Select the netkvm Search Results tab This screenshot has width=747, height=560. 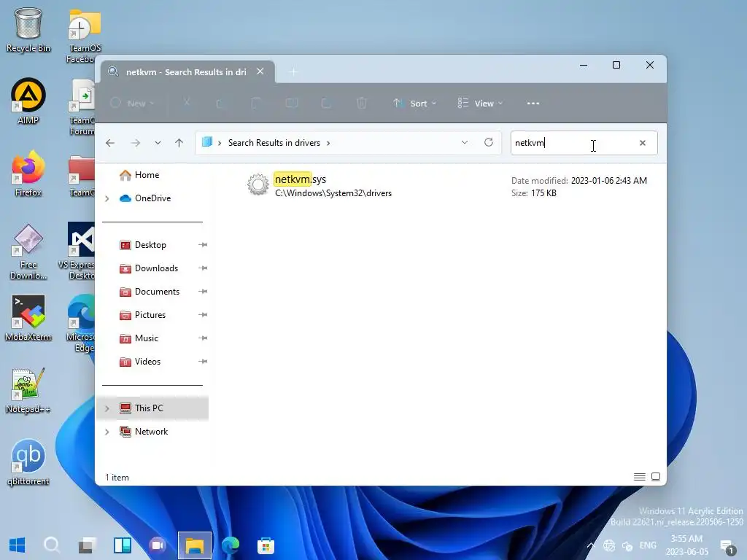[186, 72]
